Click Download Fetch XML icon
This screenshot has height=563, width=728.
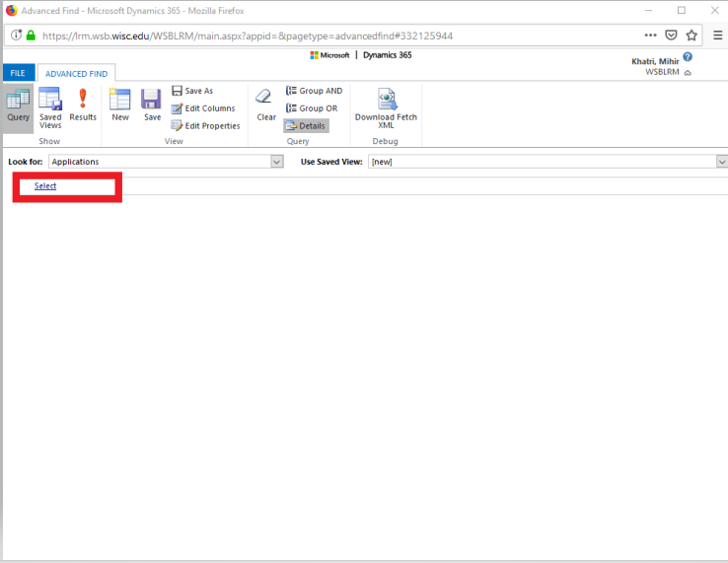pyautogui.click(x=386, y=106)
